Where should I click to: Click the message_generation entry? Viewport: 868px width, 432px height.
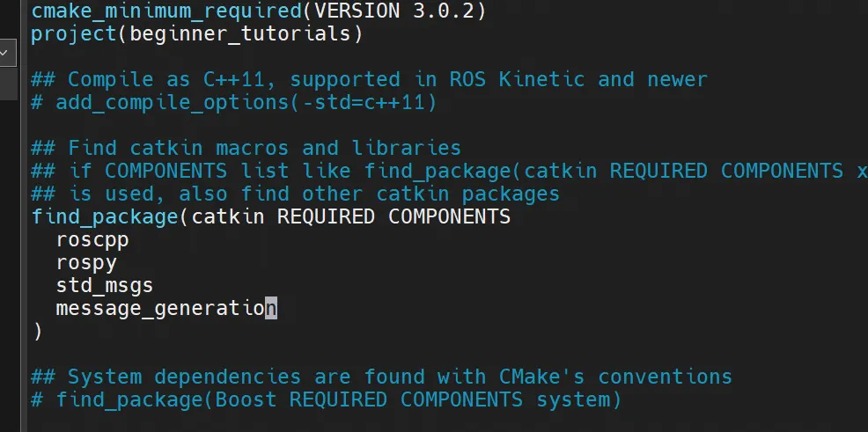166,308
